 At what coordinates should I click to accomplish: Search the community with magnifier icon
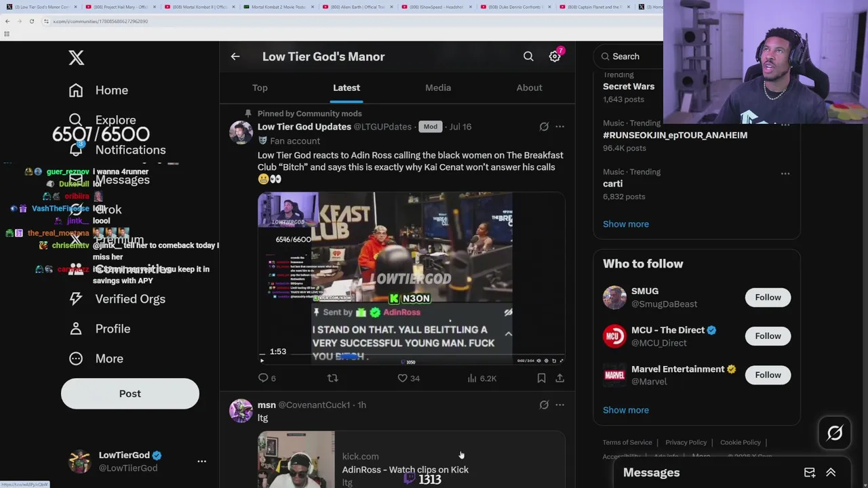pos(528,57)
